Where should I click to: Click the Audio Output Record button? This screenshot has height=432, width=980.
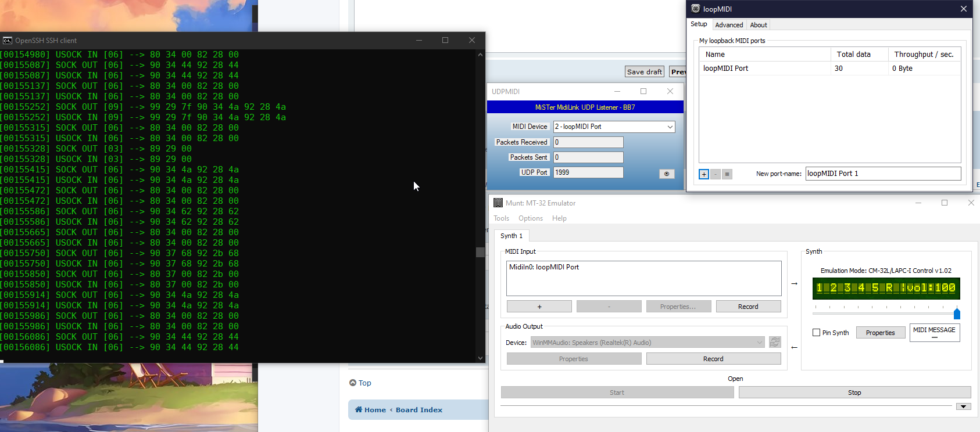tap(713, 359)
